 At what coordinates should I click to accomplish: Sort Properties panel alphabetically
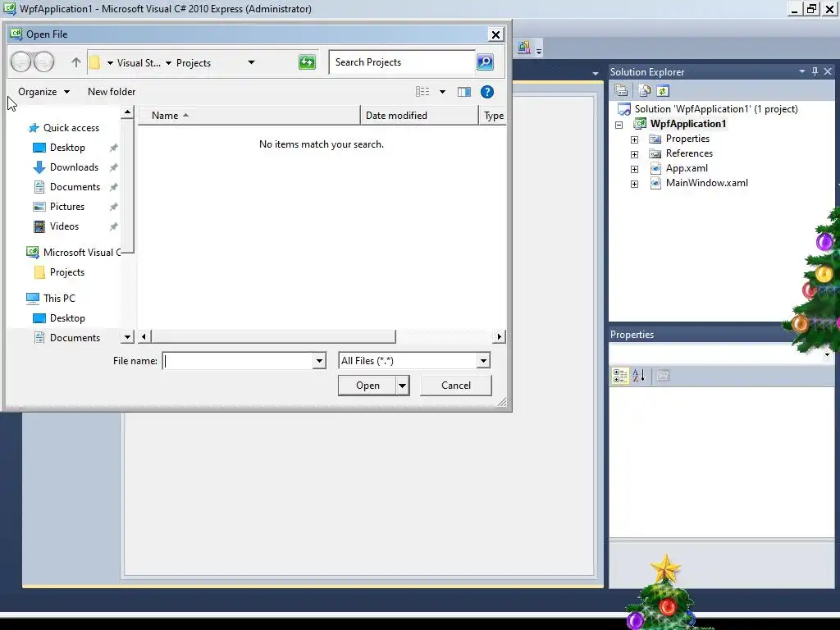pyautogui.click(x=638, y=376)
